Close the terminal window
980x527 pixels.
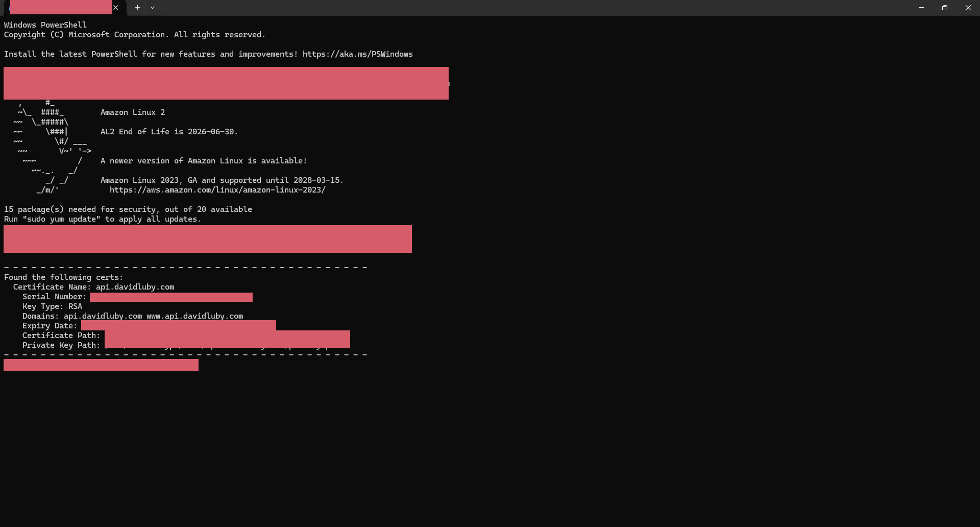(968, 8)
